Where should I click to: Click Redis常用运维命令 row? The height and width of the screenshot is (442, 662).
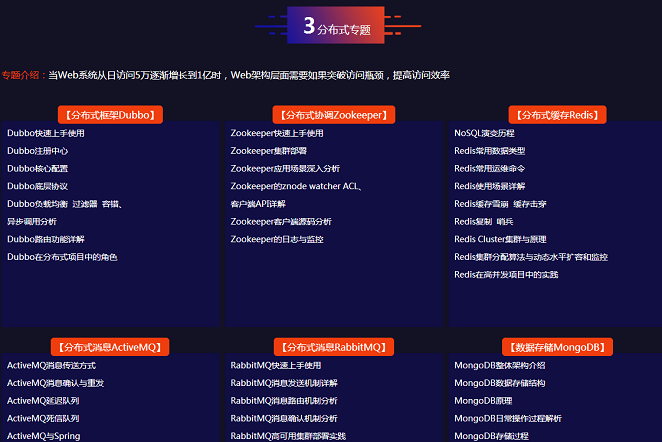490,169
